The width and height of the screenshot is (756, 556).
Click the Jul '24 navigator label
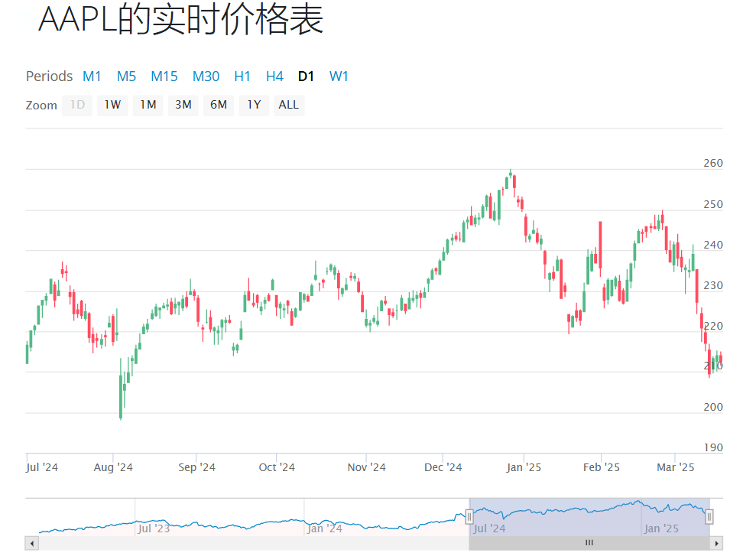(x=489, y=528)
